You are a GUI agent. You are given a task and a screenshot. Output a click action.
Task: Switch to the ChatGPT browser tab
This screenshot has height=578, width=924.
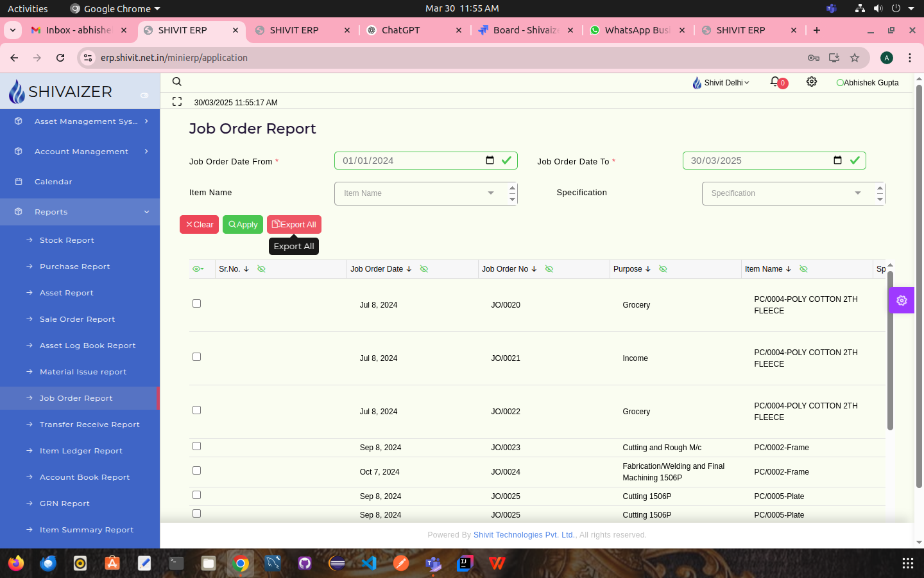411,30
